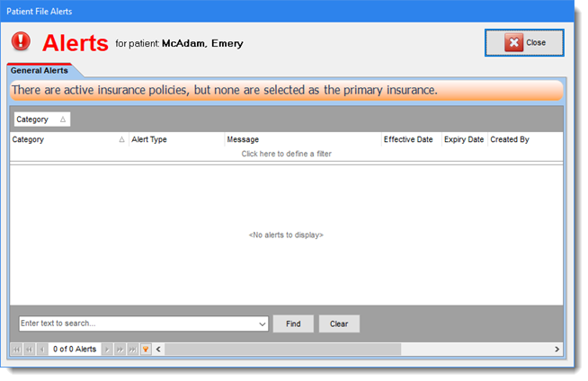Sort by the Expiry Date column
Screen dimensions: 588x381
(464, 139)
